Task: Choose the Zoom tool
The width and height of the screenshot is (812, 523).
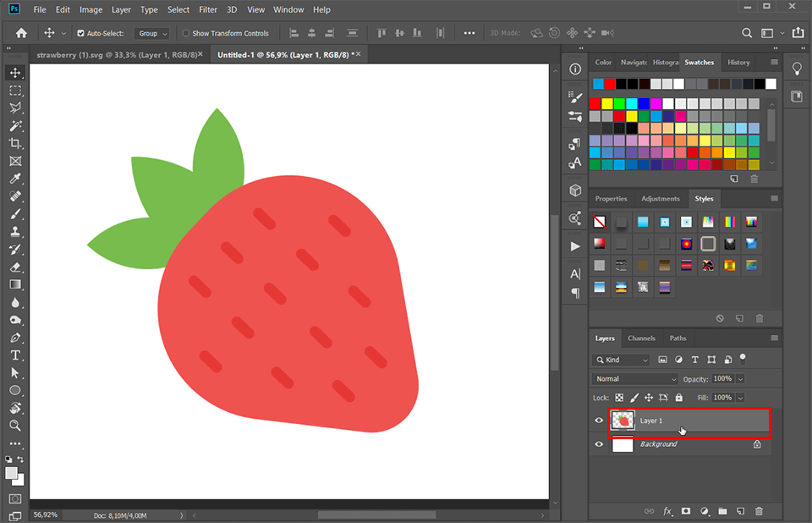Action: point(15,426)
